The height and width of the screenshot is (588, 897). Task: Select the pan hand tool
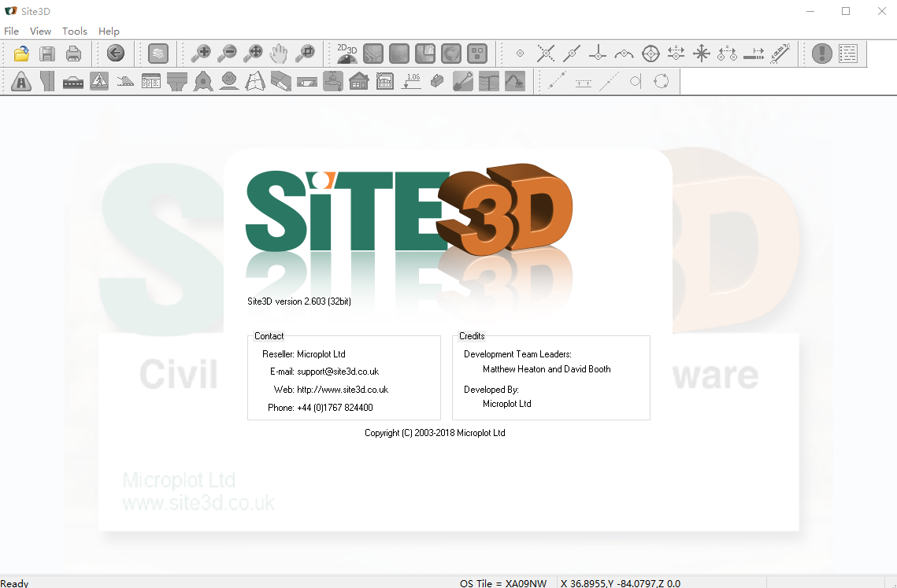tap(279, 54)
